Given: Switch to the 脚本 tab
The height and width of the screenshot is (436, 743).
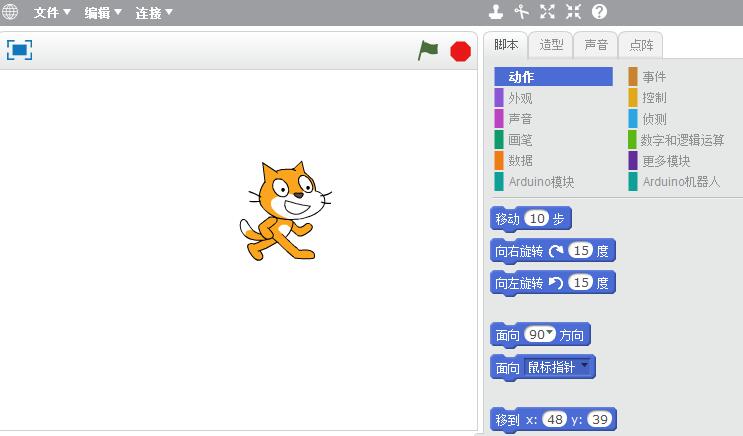Looking at the screenshot, I should [x=506, y=45].
